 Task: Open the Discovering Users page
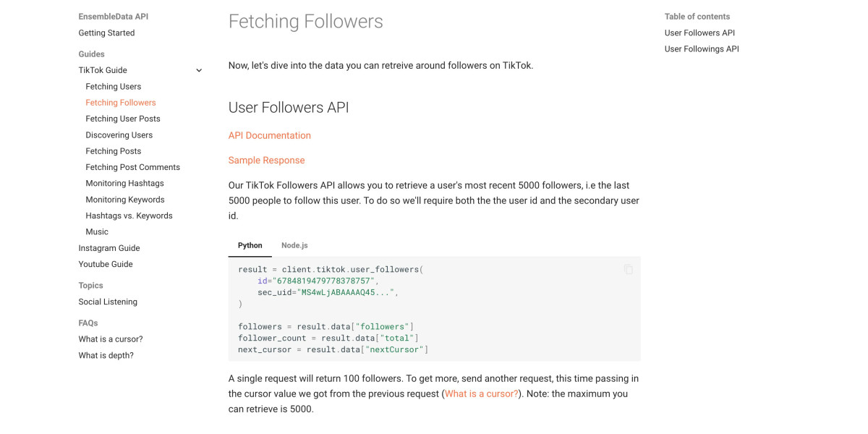[x=119, y=135]
